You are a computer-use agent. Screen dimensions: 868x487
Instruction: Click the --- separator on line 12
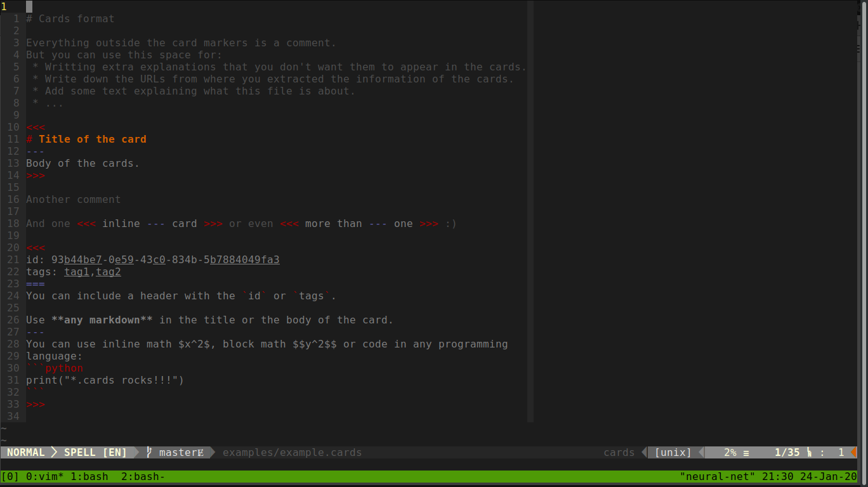(36, 151)
